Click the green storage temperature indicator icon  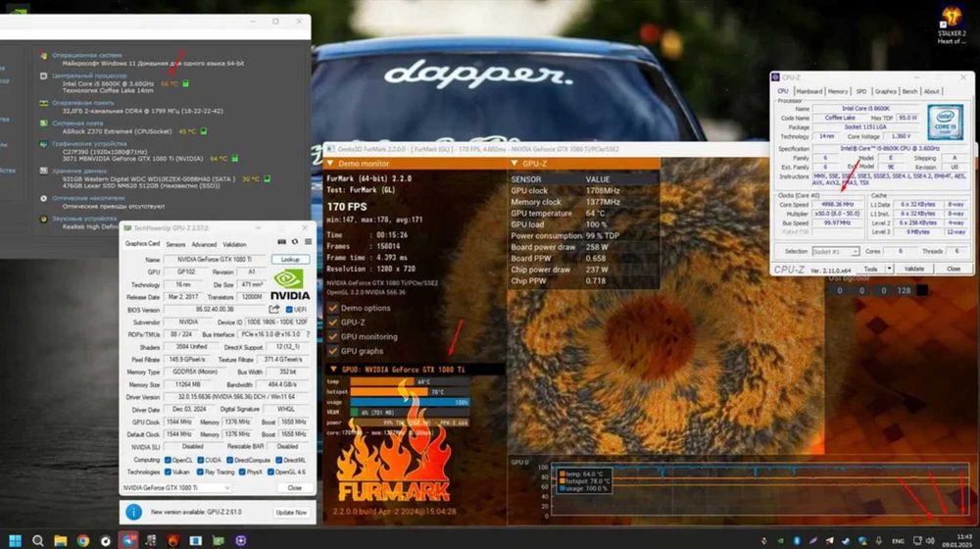[267, 178]
